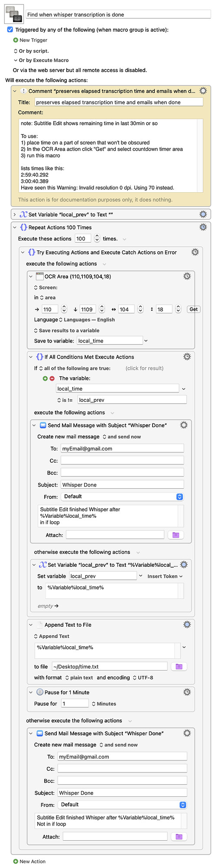The image size is (215, 868).
Task: Collapse the Pause for 1 Minute action
Action: click(x=31, y=693)
